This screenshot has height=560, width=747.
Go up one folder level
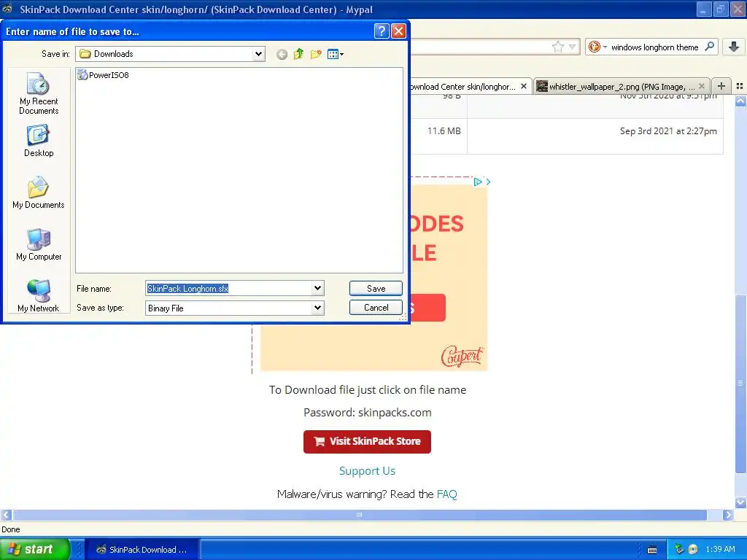298,54
